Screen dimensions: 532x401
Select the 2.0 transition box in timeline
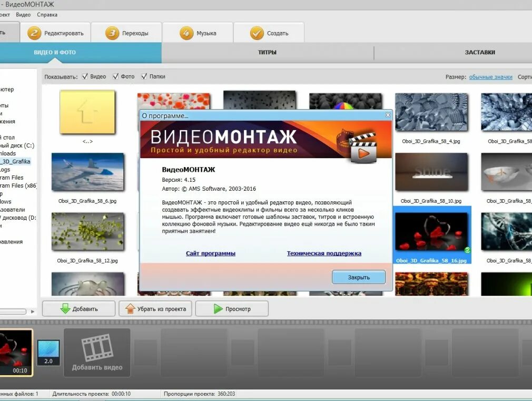pyautogui.click(x=48, y=353)
